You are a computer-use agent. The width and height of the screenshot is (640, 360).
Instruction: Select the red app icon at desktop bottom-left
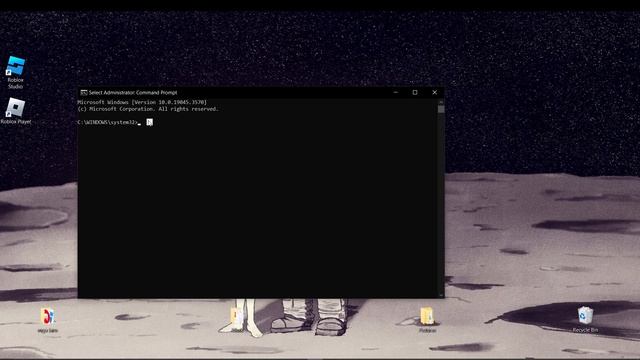click(x=48, y=320)
